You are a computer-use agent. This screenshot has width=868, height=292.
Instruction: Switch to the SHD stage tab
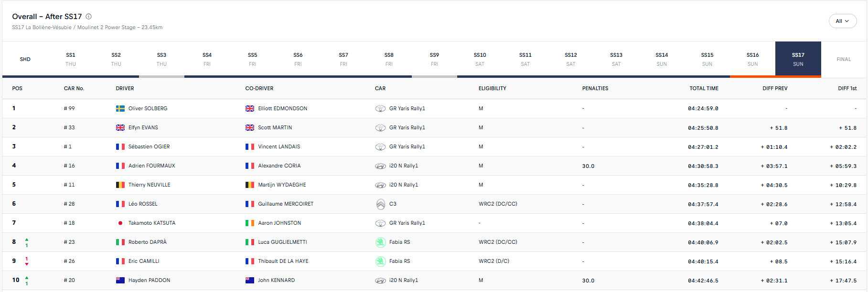(x=25, y=59)
